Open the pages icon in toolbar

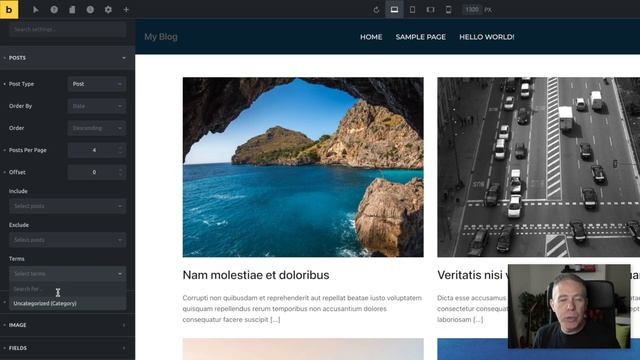pyautogui.click(x=72, y=9)
